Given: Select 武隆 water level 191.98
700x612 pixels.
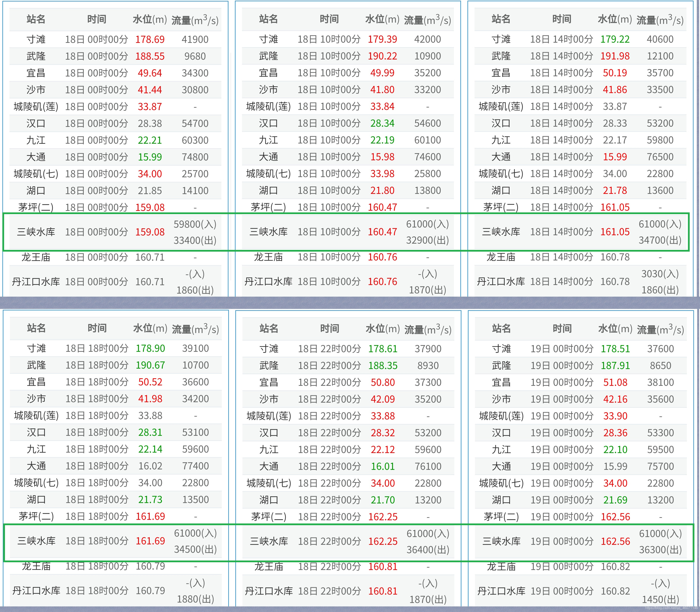Looking at the screenshot, I should tap(615, 56).
